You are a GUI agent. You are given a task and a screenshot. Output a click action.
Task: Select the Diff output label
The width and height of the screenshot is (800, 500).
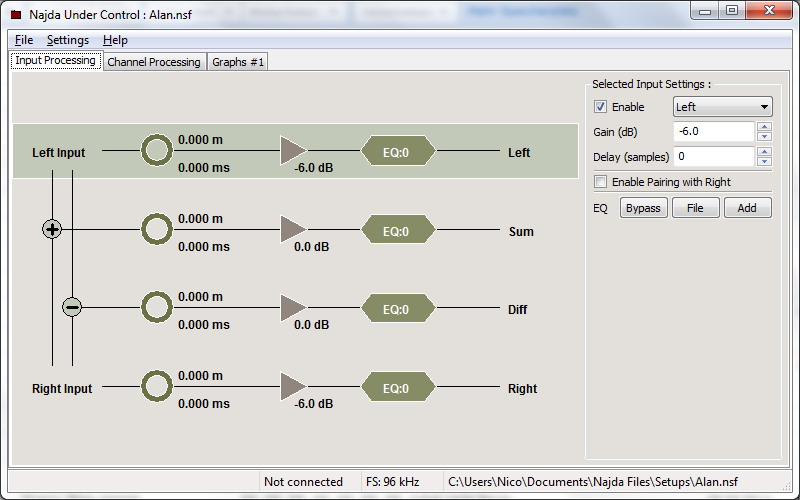(x=517, y=310)
